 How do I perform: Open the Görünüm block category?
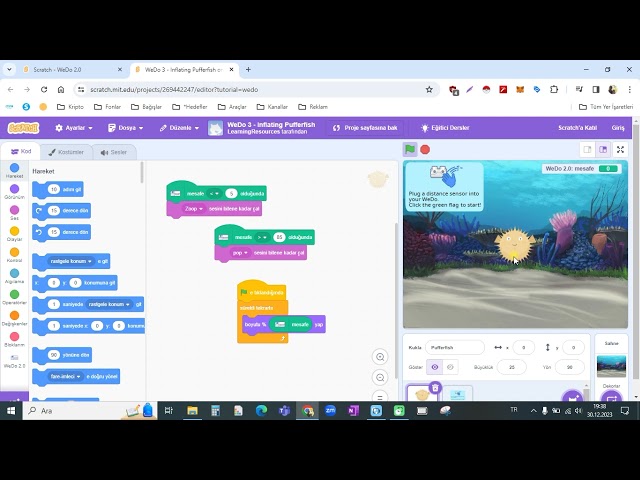pos(14,191)
